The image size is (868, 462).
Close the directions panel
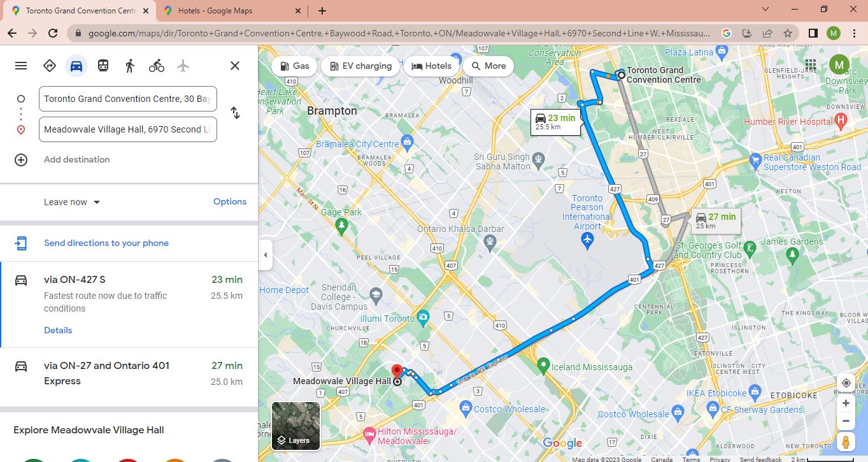[235, 66]
